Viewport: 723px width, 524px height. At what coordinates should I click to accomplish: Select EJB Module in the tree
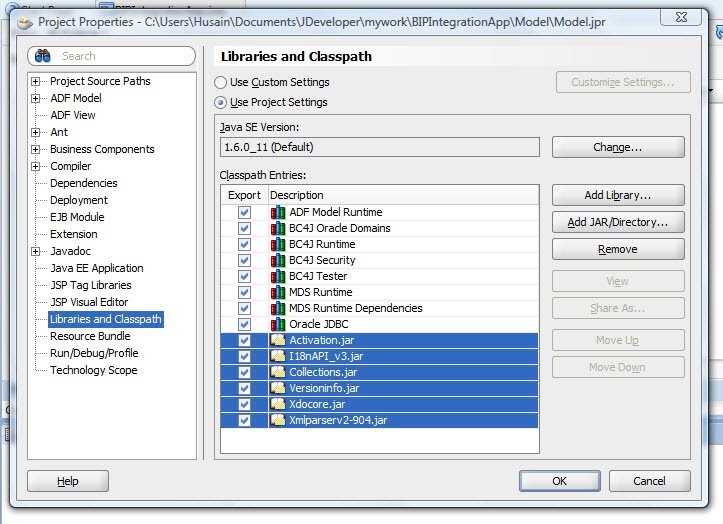coord(77,217)
